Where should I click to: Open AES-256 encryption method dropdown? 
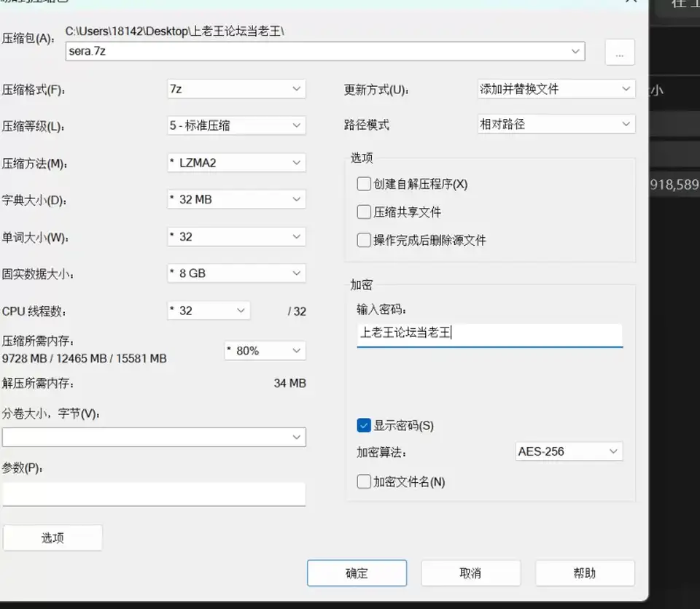click(569, 451)
